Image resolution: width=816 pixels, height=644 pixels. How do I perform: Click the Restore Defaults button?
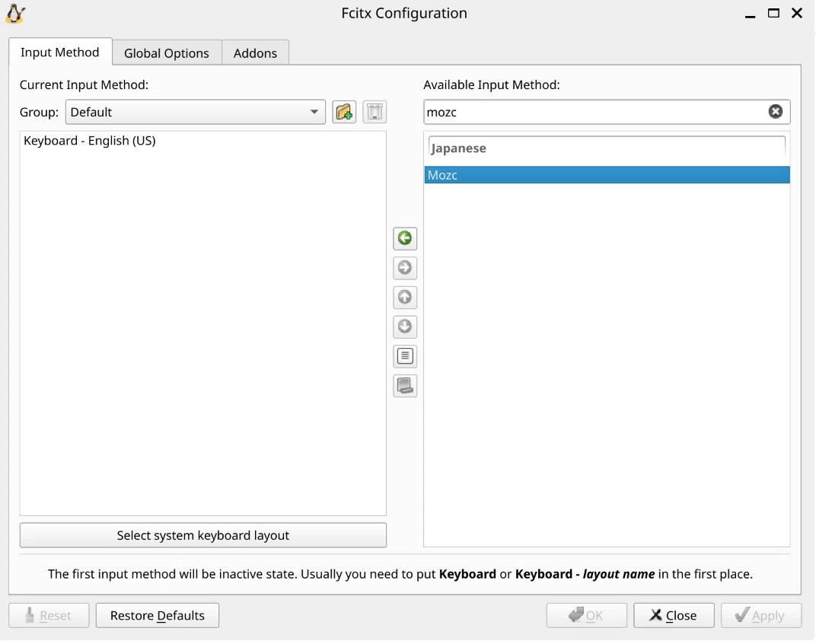point(157,615)
